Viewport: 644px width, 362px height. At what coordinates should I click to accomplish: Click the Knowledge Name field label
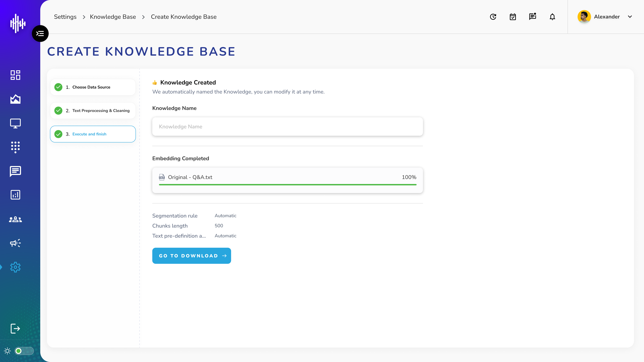[174, 108]
